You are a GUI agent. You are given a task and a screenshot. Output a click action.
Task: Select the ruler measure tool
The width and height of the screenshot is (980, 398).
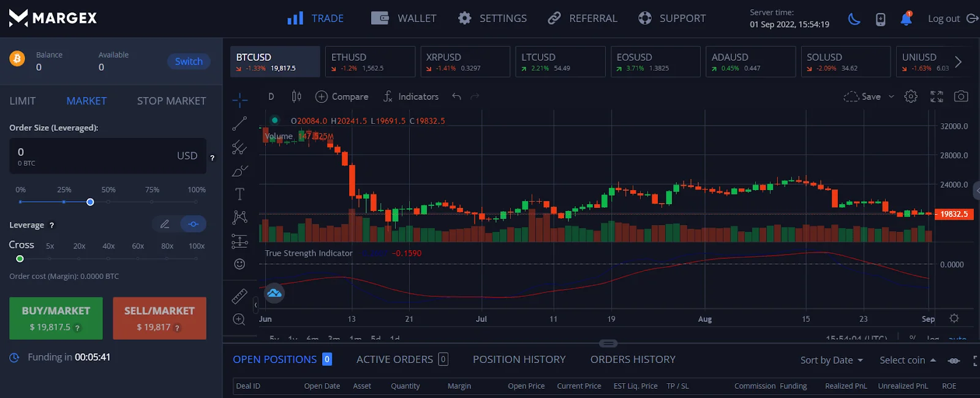[x=239, y=296]
